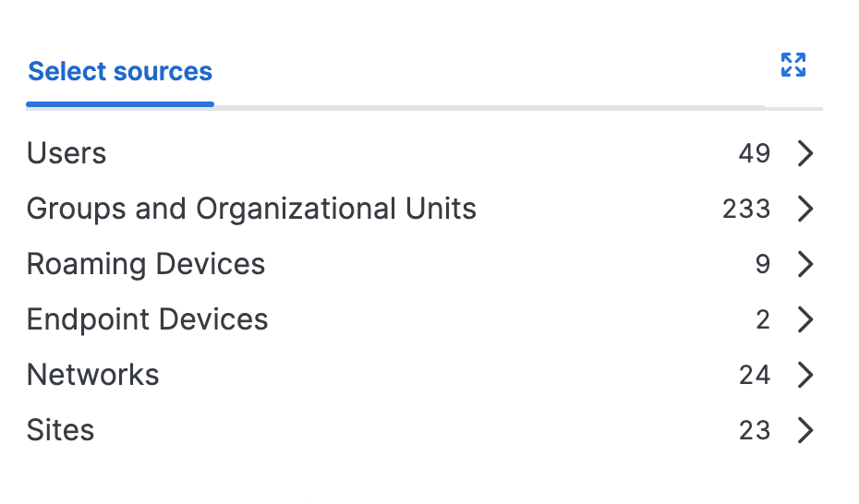The width and height of the screenshot is (859, 504).
Task: Expand the chevron for Endpoint Devices
Action: tap(805, 319)
